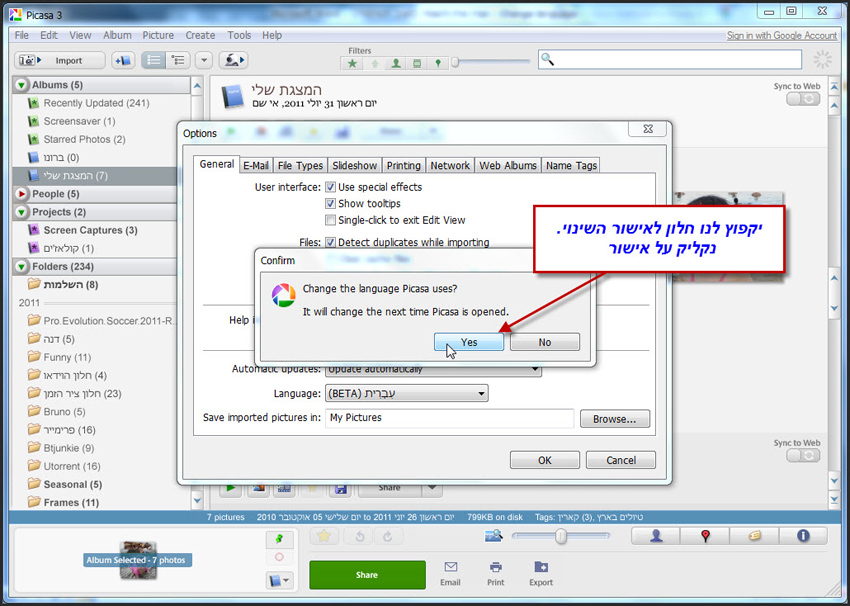This screenshot has height=606, width=850.
Task: Click the upload to web albums icon
Action: pyautogui.click(x=233, y=60)
